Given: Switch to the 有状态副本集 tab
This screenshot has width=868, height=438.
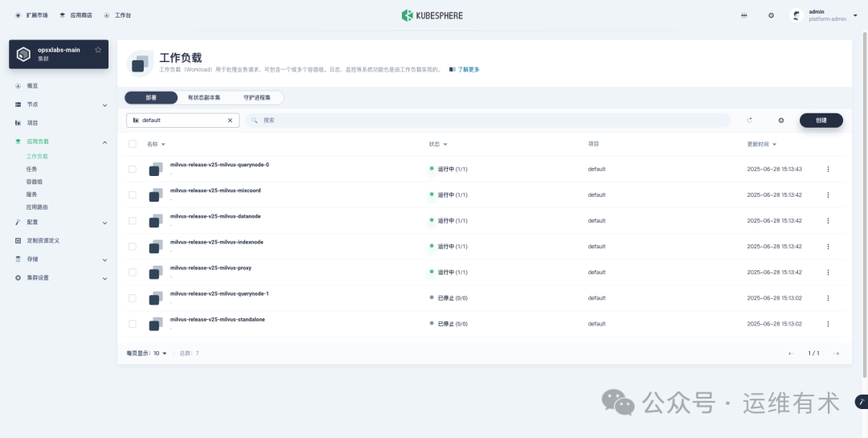Looking at the screenshot, I should (203, 97).
